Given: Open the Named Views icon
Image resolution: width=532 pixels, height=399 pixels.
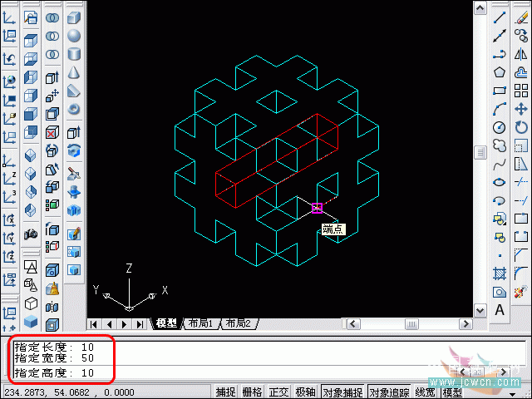Looking at the screenshot, I should 31,17.
